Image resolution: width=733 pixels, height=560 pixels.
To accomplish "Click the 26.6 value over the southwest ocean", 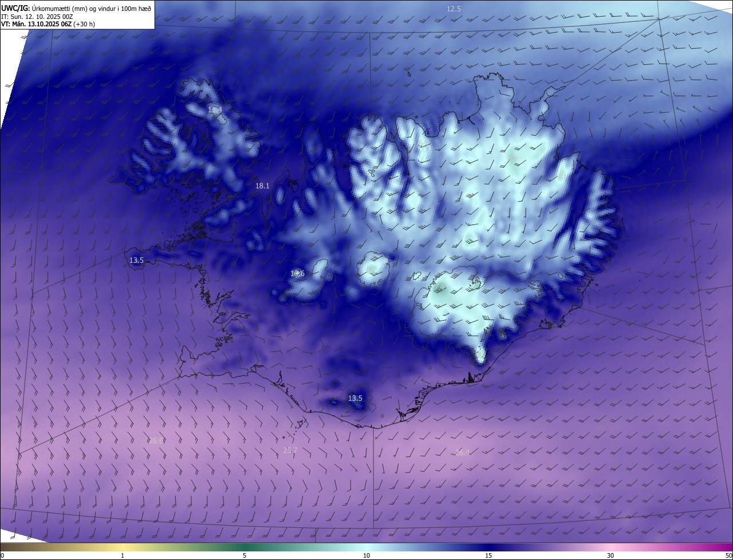I will coord(156,440).
